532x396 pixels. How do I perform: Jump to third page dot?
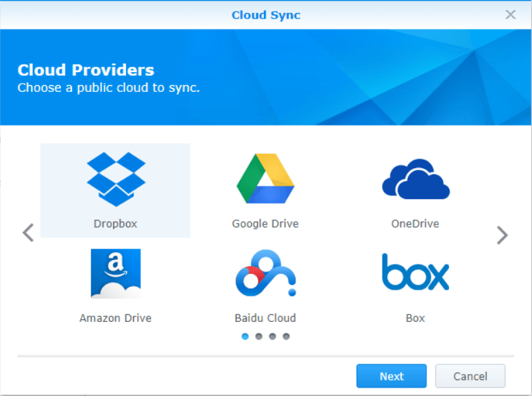pos(272,336)
